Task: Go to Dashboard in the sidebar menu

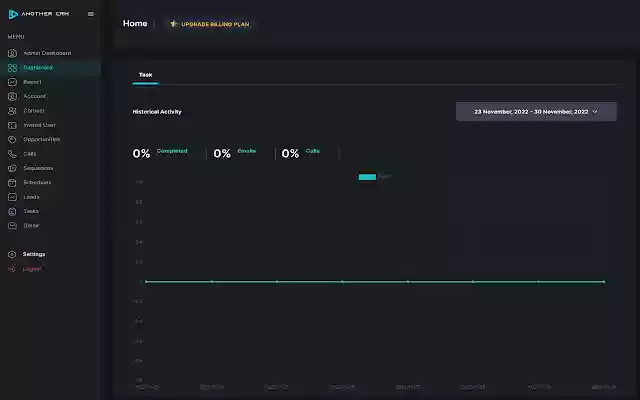Action: coord(38,68)
